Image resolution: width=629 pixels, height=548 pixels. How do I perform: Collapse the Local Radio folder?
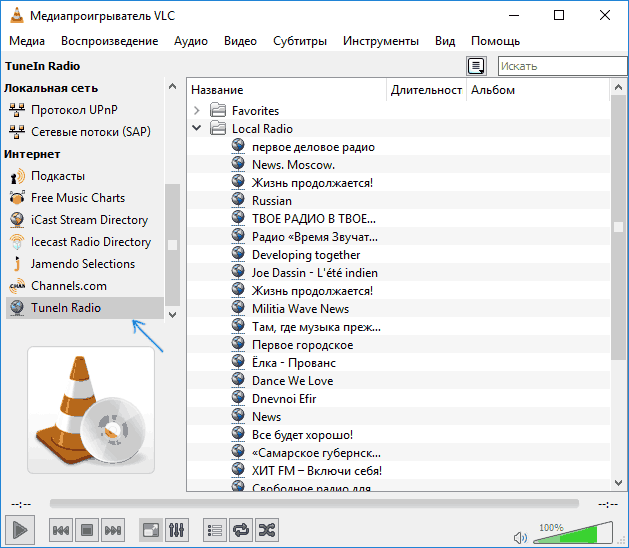pos(197,128)
